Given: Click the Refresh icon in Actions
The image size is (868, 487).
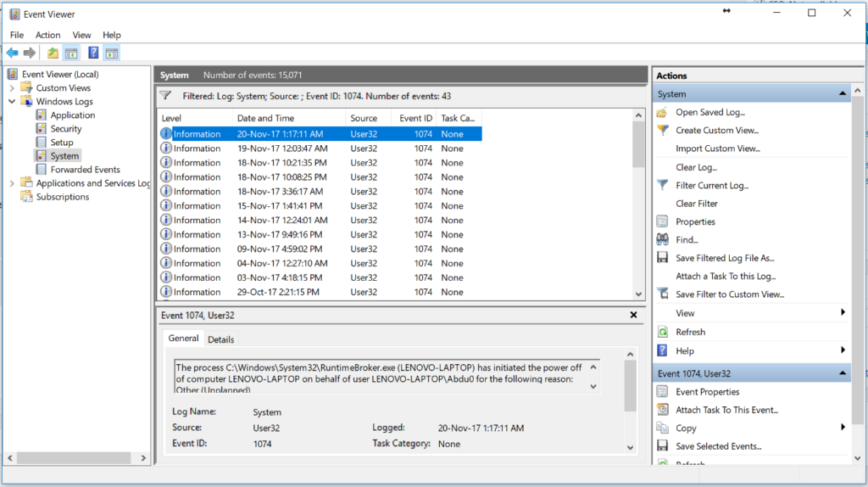Looking at the screenshot, I should 662,332.
